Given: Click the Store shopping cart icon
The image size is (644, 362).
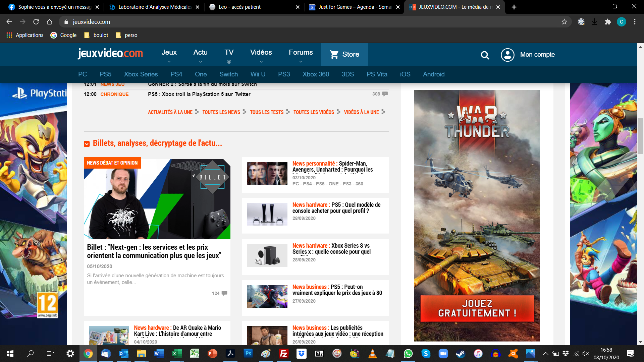Looking at the screenshot, I should point(334,54).
